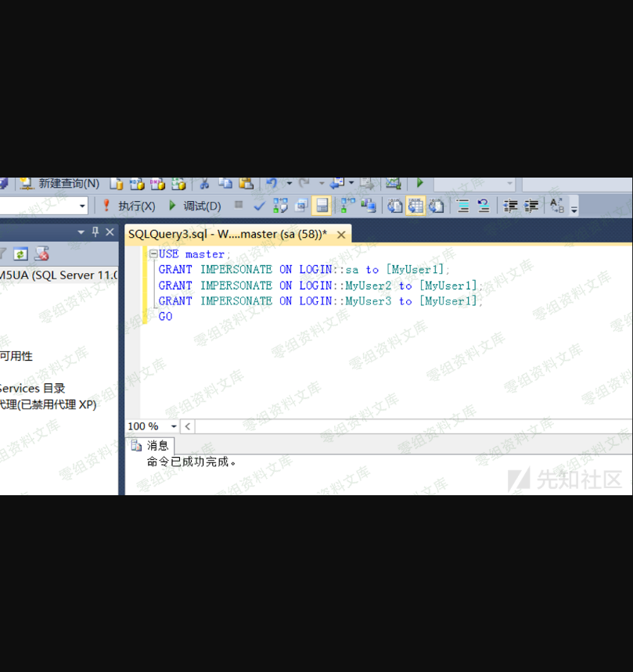The width and height of the screenshot is (633, 672).
Task: Click the 新建查询(N) new query button
Action: point(61,183)
